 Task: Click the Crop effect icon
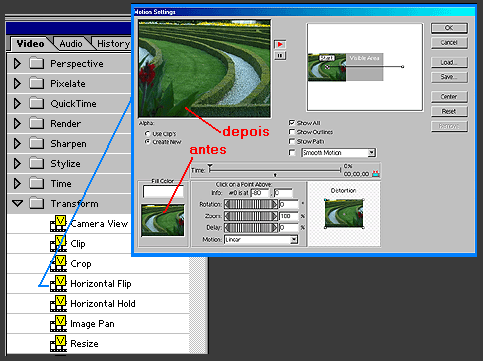tap(59, 264)
